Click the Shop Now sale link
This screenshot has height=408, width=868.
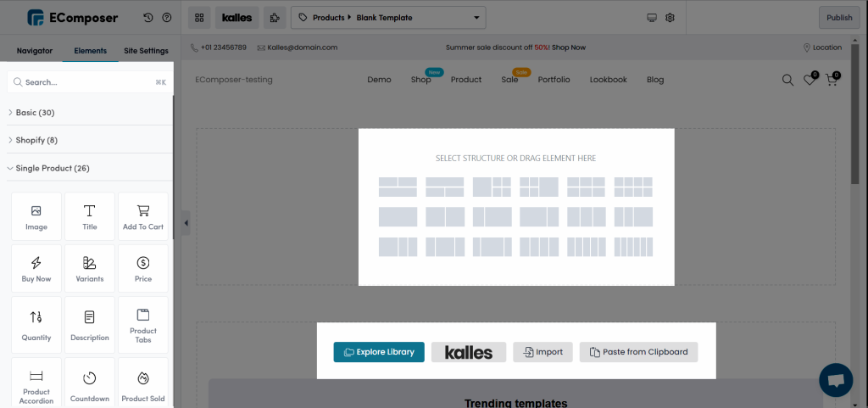569,48
